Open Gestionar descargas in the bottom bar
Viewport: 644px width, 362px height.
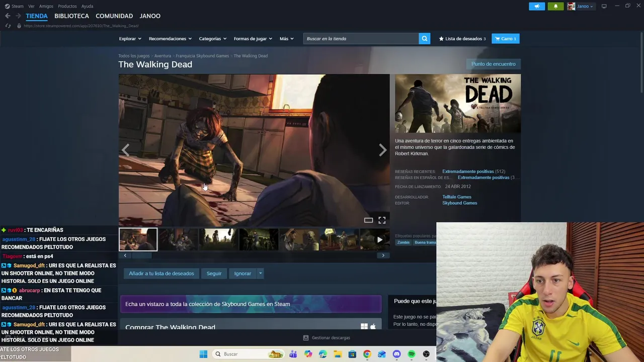[327, 338]
